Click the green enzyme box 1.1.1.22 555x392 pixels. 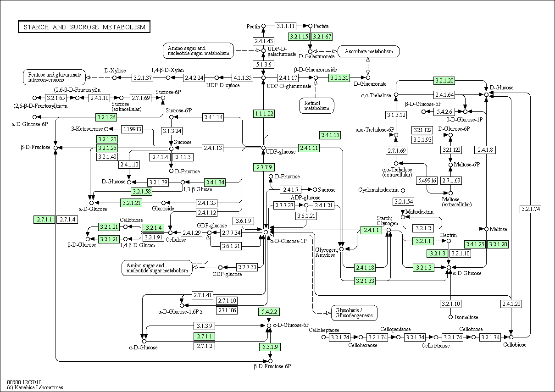click(264, 113)
